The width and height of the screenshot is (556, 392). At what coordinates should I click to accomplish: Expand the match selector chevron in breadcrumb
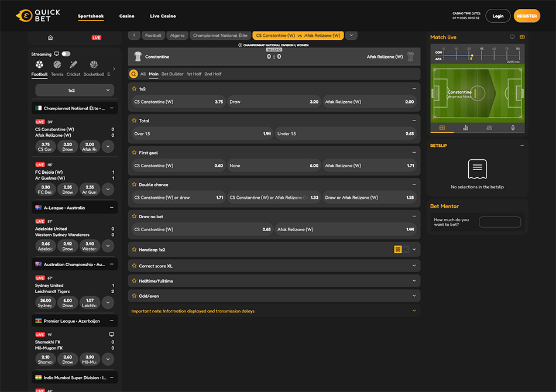[x=351, y=36]
